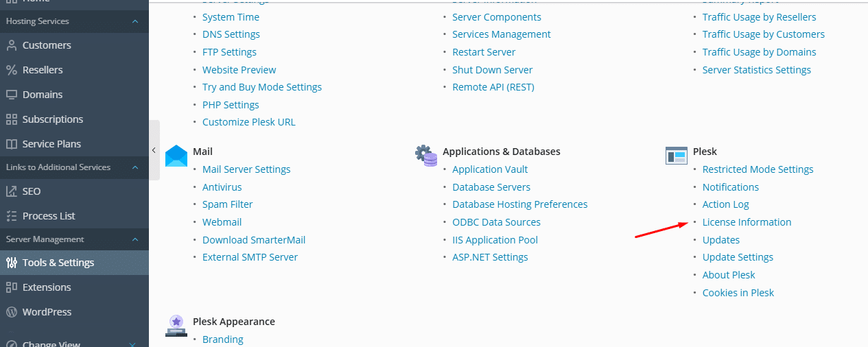The width and height of the screenshot is (868, 347).
Task: Go to Database Servers
Action: point(491,187)
